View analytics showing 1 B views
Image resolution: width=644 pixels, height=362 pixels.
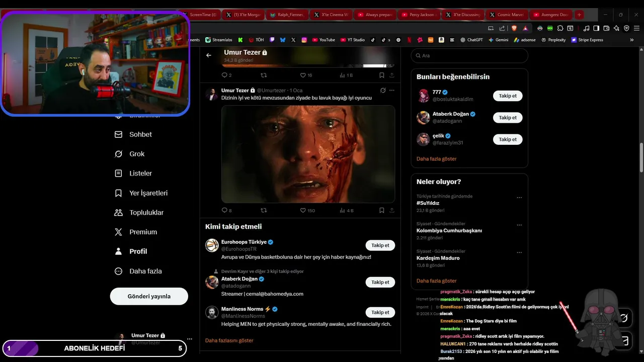[x=346, y=75]
